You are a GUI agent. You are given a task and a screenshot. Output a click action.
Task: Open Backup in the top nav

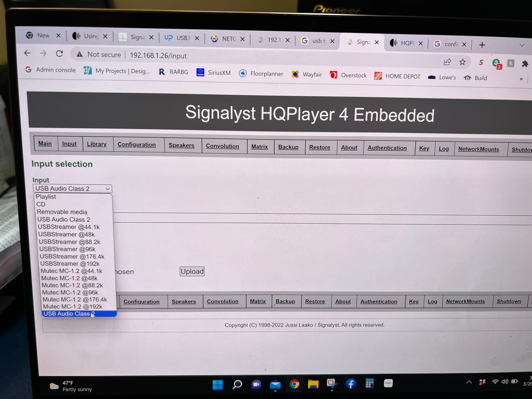coord(288,147)
